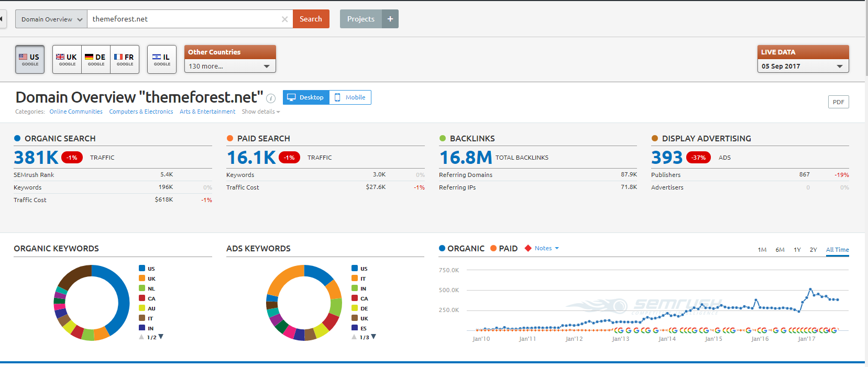Click the UK swatch in Organic Keywords legend
Image resolution: width=868 pixels, height=367 pixels.
click(x=142, y=278)
